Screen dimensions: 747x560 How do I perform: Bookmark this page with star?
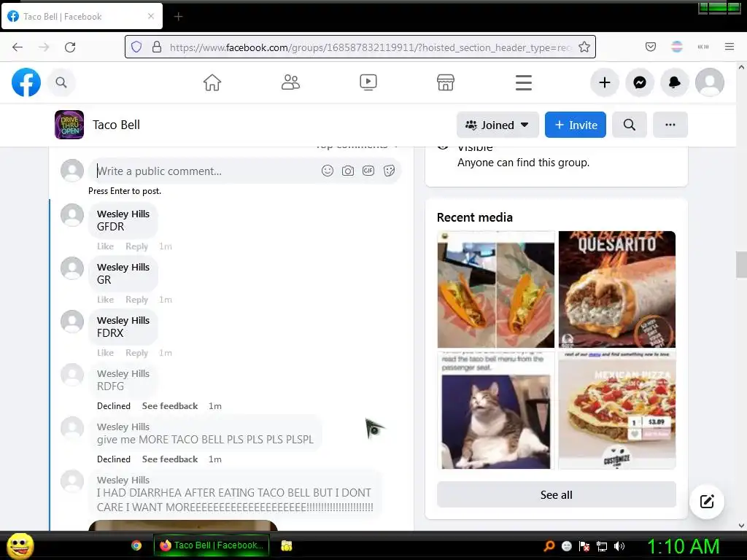[584, 47]
